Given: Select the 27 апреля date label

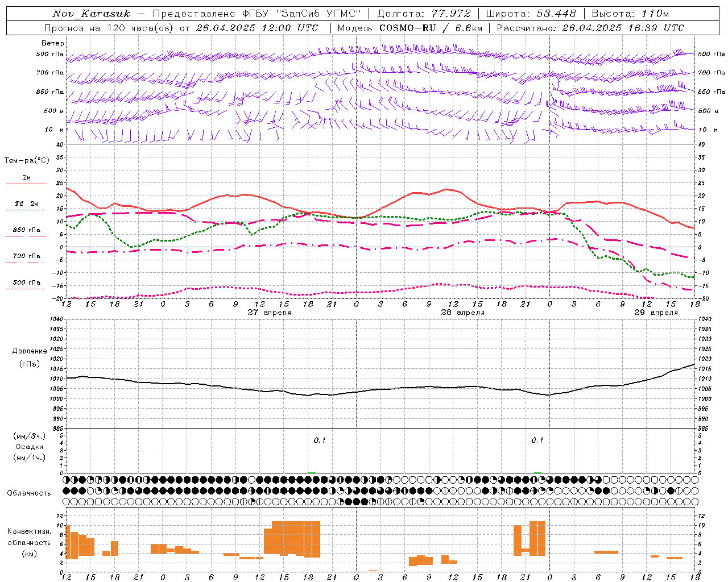Looking at the screenshot, I should 270,313.
